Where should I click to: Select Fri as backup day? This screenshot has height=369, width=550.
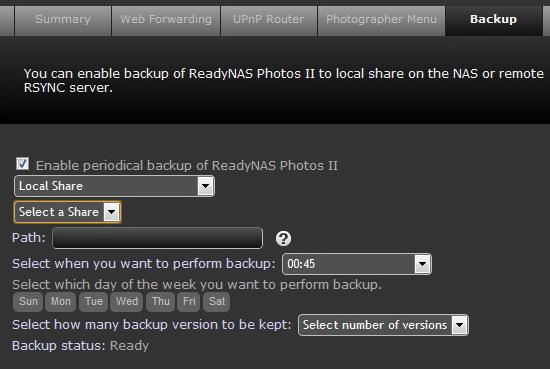(x=189, y=302)
